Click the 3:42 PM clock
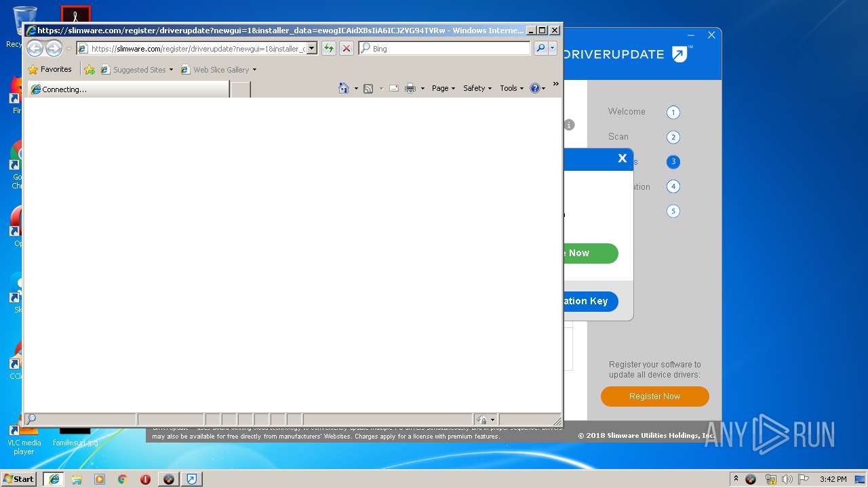868x488 pixels. coord(833,479)
